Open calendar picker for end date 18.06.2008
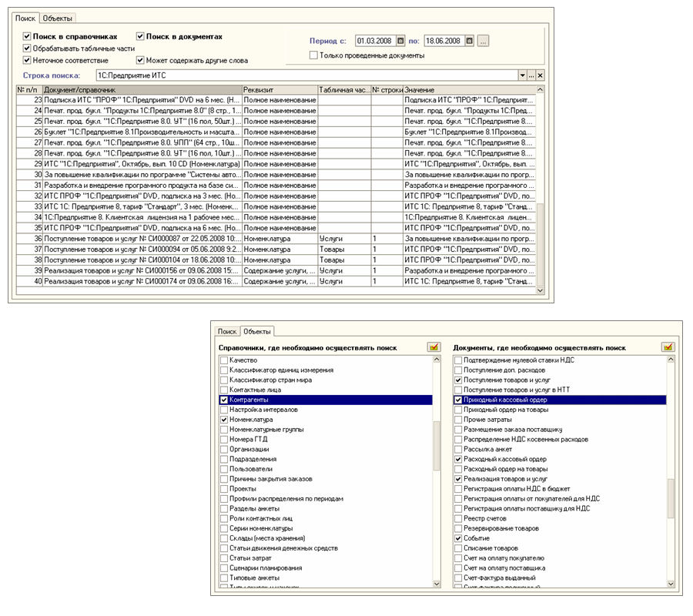The height and width of the screenshot is (616, 693). tap(470, 41)
